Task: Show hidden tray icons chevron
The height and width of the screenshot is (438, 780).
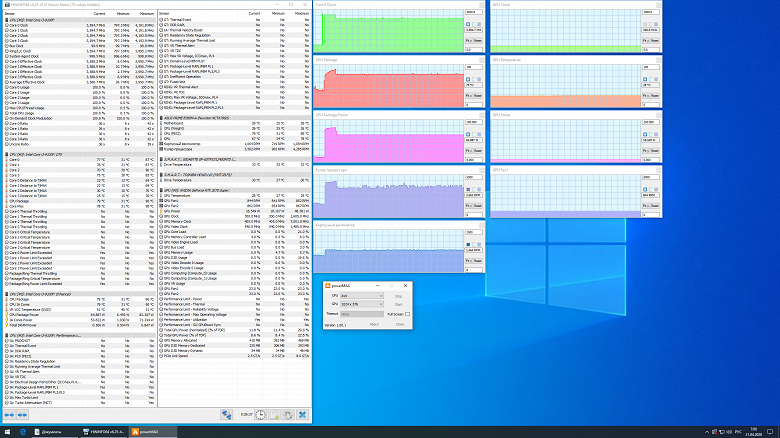Action: click(x=707, y=432)
